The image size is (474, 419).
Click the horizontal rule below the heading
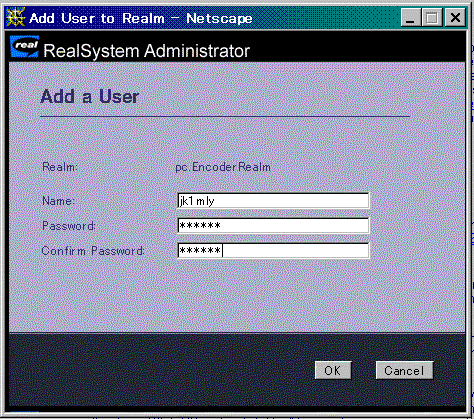click(x=225, y=117)
